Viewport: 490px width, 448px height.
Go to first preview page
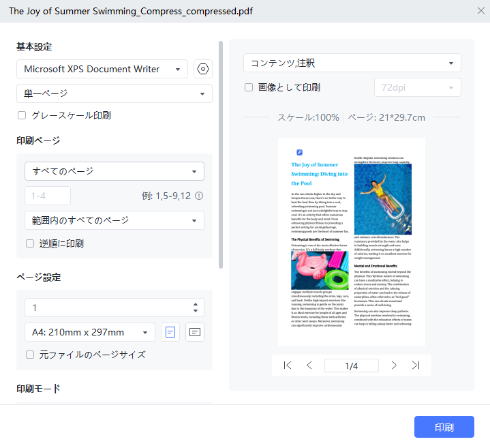pyautogui.click(x=288, y=365)
